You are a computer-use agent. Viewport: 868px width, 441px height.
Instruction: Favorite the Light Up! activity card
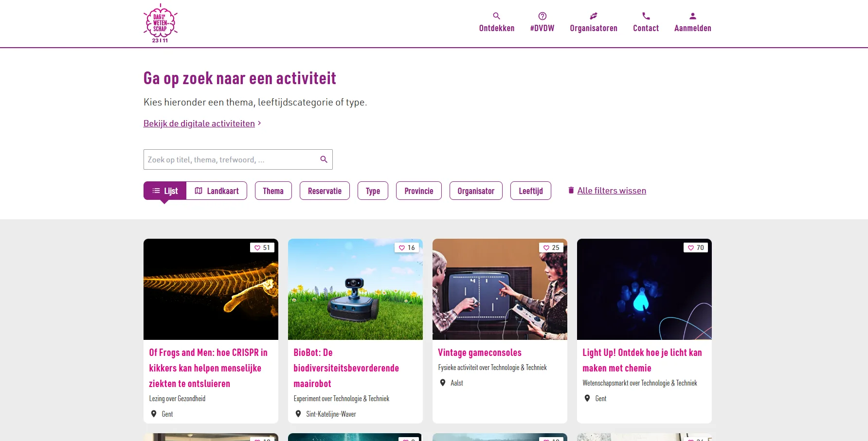(x=691, y=248)
